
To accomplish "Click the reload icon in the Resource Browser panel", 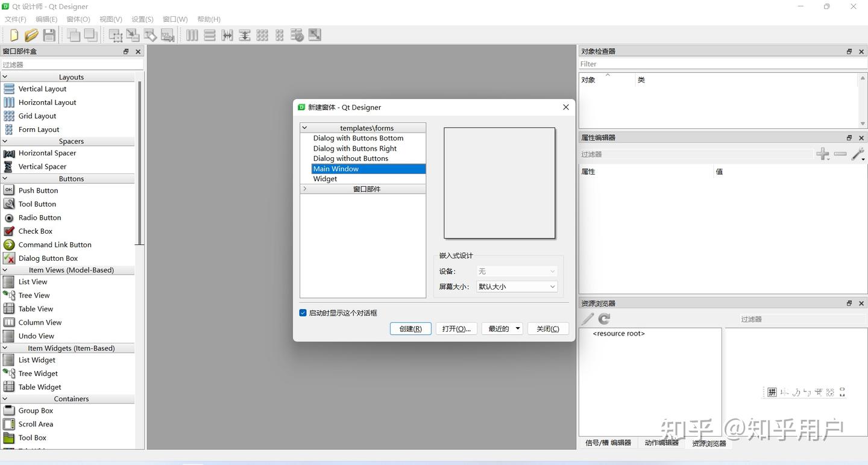I will point(603,319).
